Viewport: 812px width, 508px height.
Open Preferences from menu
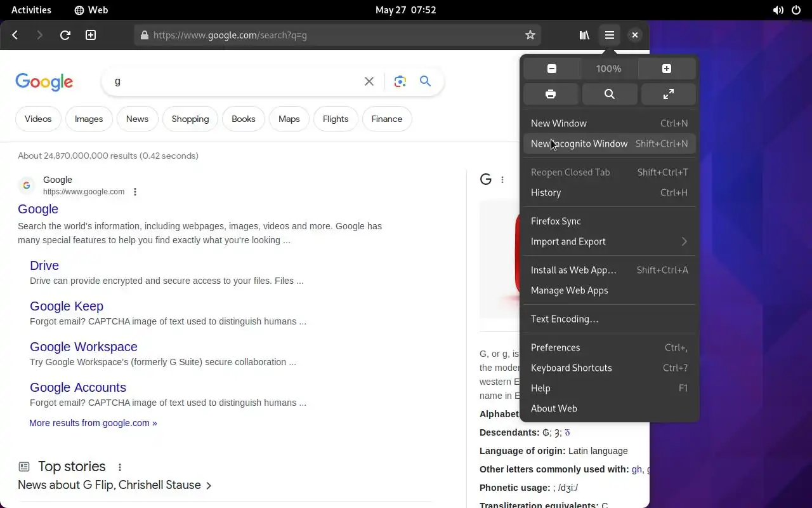[x=609, y=347]
